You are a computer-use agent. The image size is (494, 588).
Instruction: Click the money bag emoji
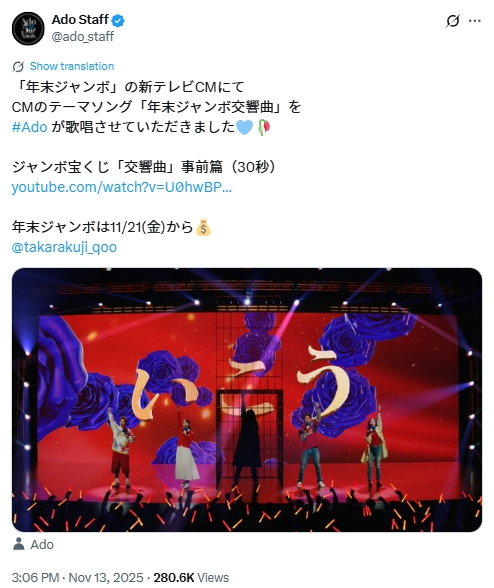tap(203, 227)
